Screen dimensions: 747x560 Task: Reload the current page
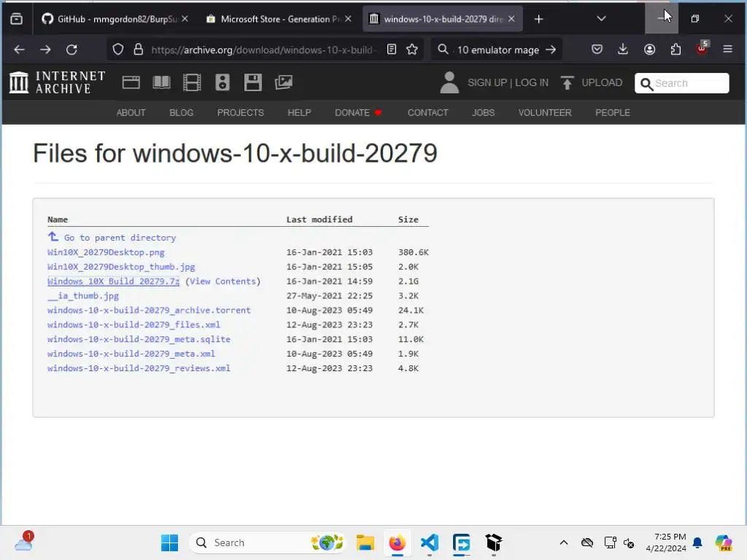(71, 50)
